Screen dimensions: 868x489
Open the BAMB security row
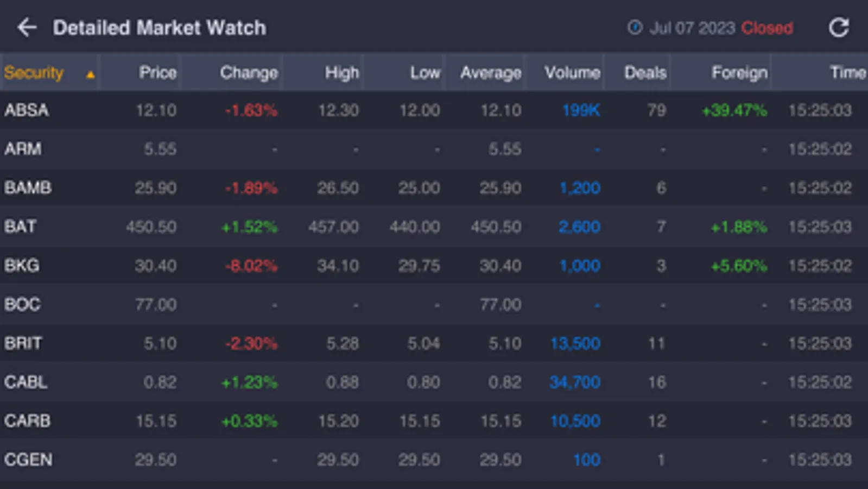434,188
